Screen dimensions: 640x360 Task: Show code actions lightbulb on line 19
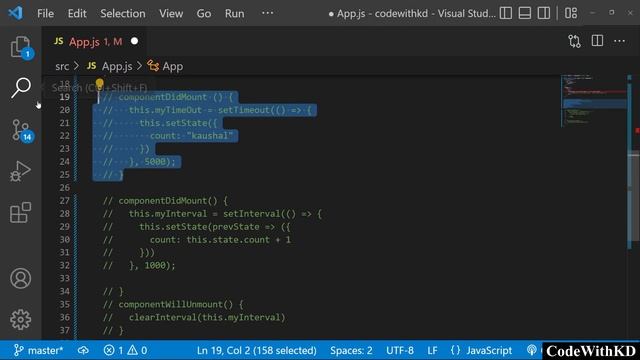(x=100, y=84)
